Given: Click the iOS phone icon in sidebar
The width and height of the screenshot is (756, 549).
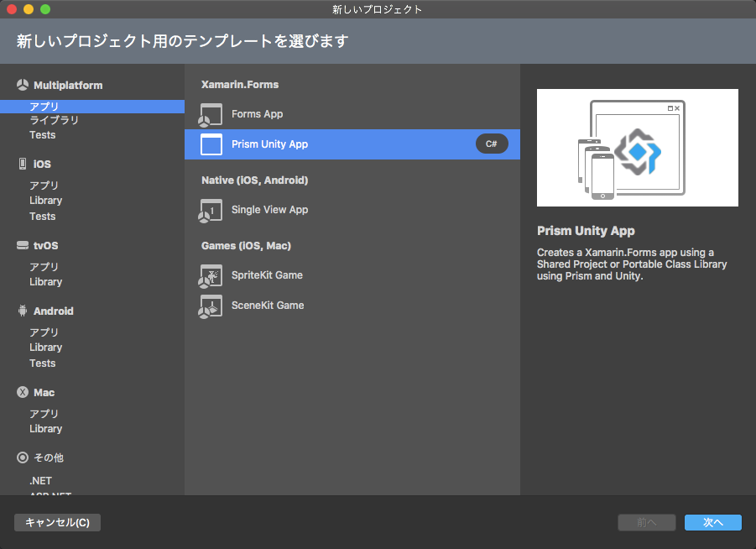Looking at the screenshot, I should click(23, 164).
